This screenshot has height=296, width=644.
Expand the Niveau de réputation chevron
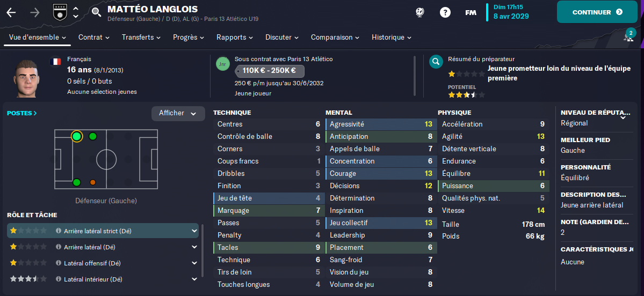pos(623,116)
